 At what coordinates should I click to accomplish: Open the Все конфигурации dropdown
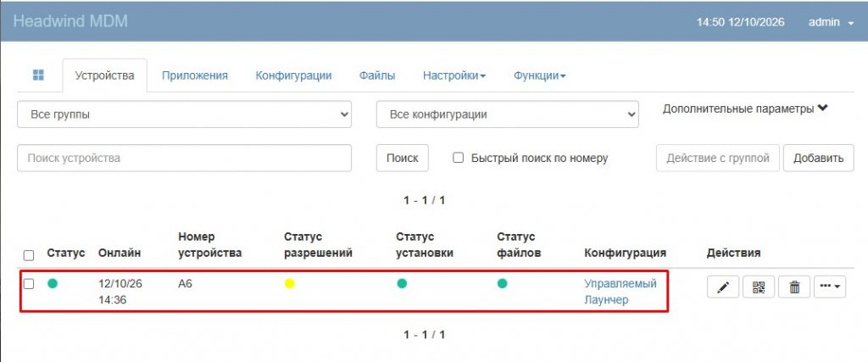(508, 114)
